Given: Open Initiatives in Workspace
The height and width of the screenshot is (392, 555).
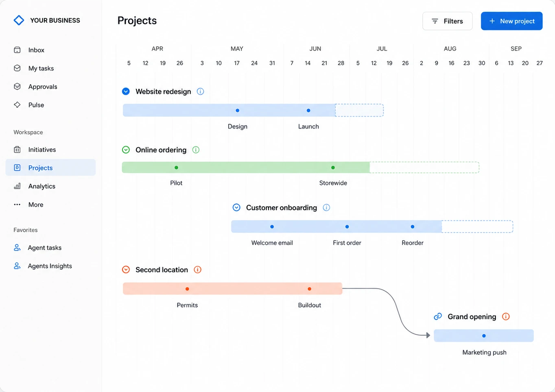Looking at the screenshot, I should [50, 150].
